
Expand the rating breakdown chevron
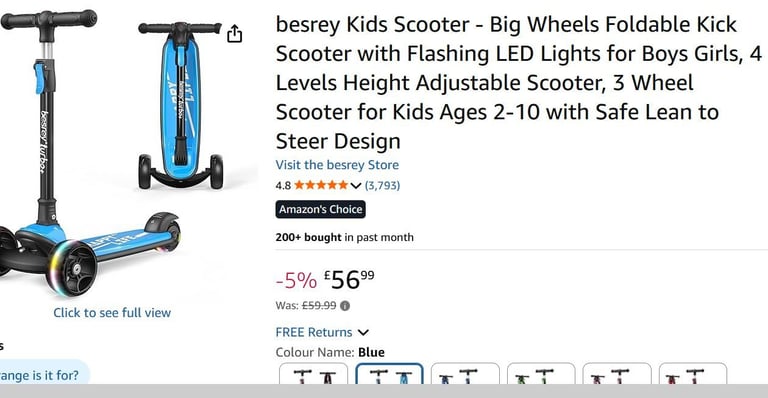point(356,186)
